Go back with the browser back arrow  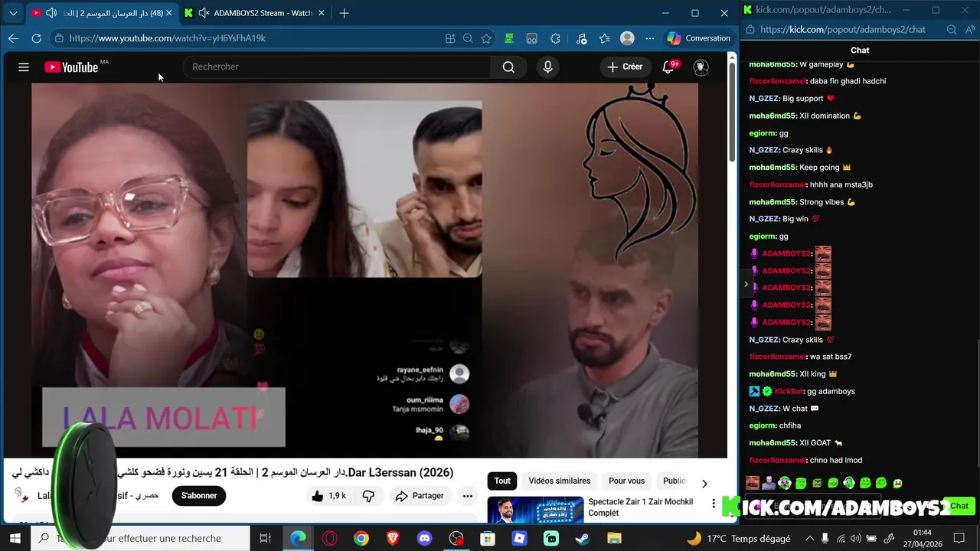click(13, 38)
